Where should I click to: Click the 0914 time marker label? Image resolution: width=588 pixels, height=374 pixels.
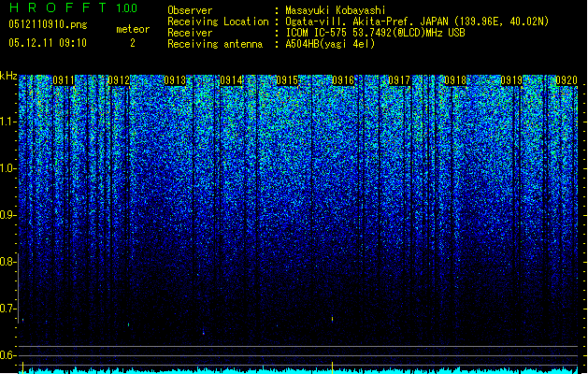coord(232,80)
